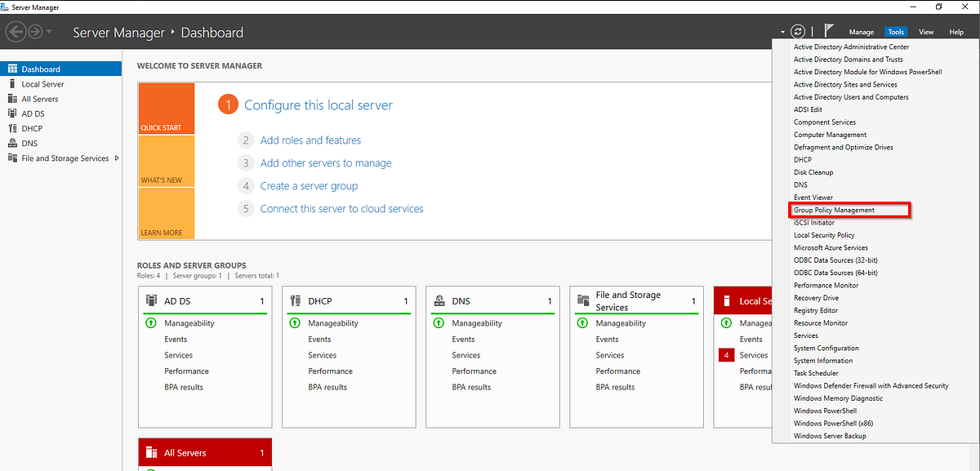Click the Refresh icon in the title bar
Screen dimensions: 980x471
tap(797, 33)
